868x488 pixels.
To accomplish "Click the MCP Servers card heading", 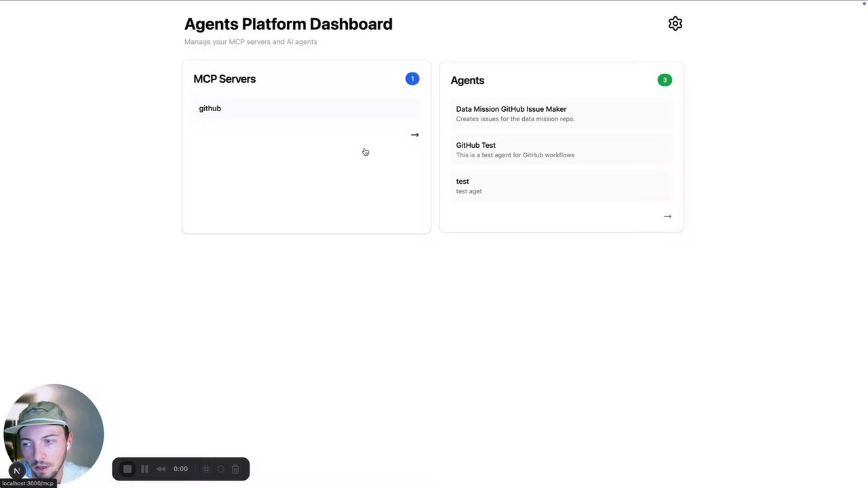I will [x=224, y=79].
